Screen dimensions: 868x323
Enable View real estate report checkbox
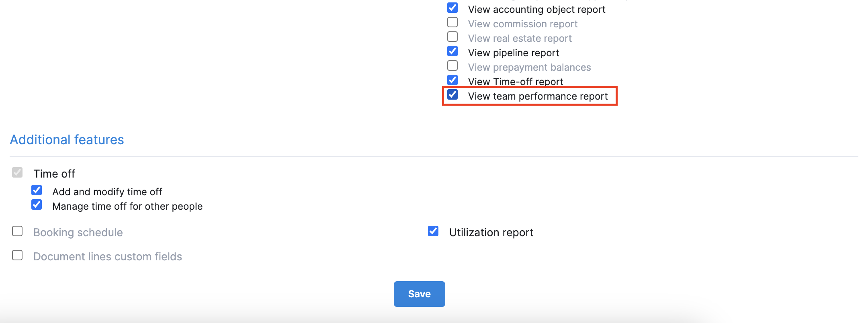[452, 37]
